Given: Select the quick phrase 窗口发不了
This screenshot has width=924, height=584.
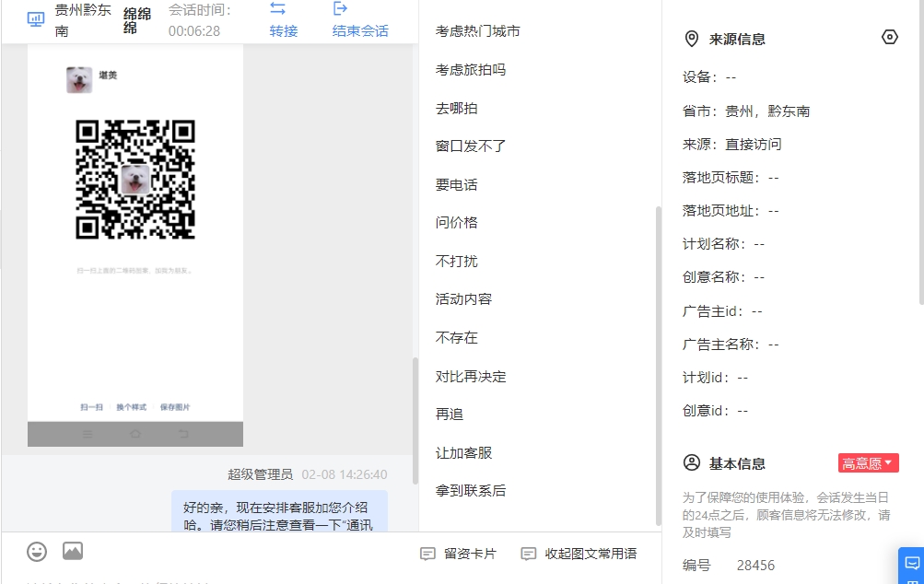Looking at the screenshot, I should coord(471,146).
